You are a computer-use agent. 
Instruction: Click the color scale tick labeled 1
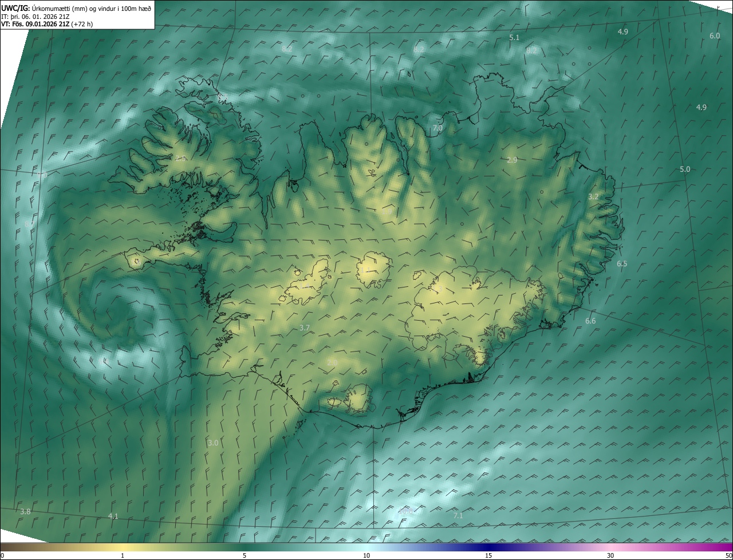(123, 556)
